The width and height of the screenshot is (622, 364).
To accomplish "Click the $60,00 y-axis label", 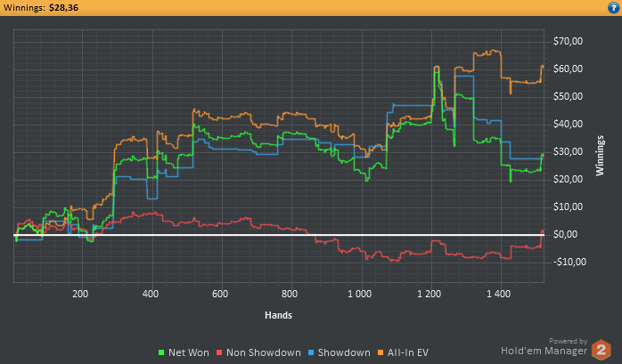I will (568, 69).
